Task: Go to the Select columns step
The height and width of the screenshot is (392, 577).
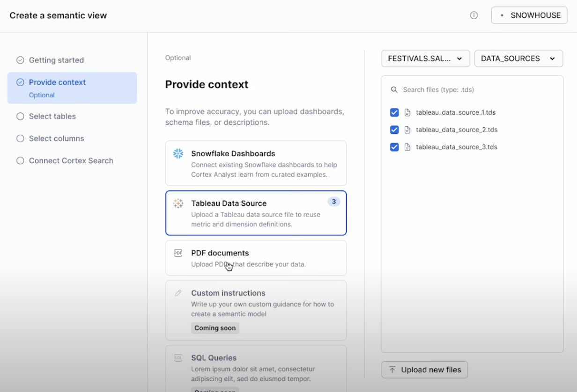Action: pyautogui.click(x=57, y=138)
